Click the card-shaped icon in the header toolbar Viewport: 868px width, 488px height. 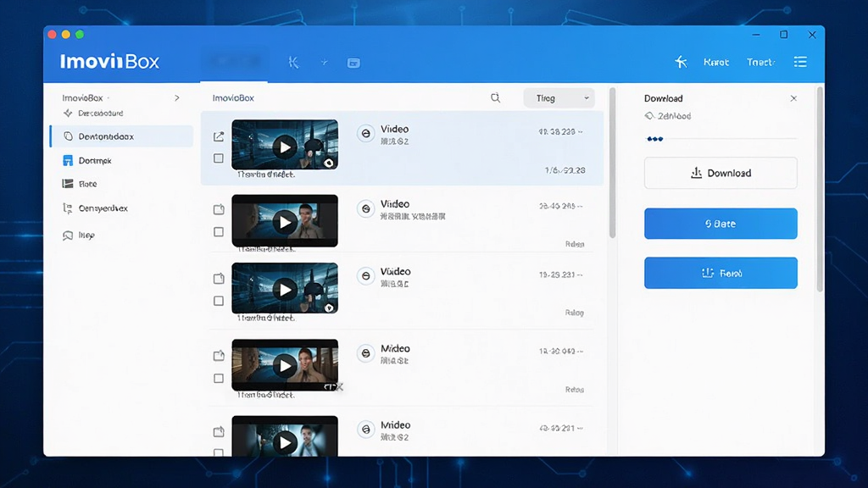[353, 63]
